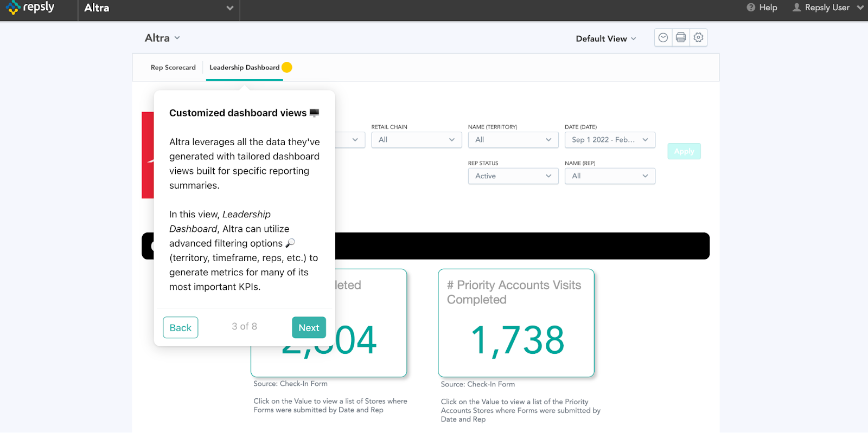Open the schedule clock icon
The height and width of the screenshot is (433, 868).
pos(663,37)
